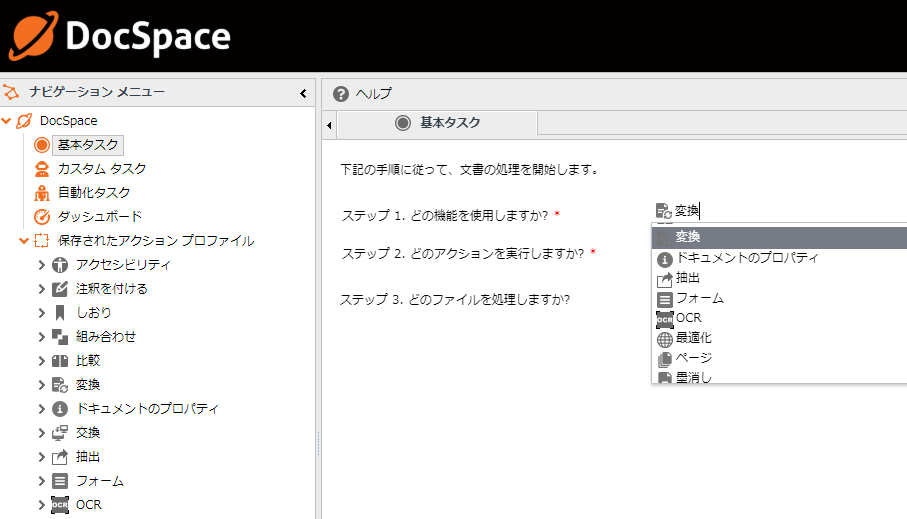The height and width of the screenshot is (519, 907).
Task: Click the ドキュメントのプロパティ info icon in tree
Action: pos(60,409)
